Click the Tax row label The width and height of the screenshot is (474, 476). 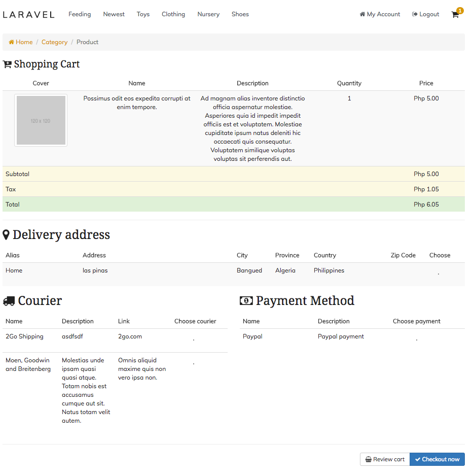point(11,189)
